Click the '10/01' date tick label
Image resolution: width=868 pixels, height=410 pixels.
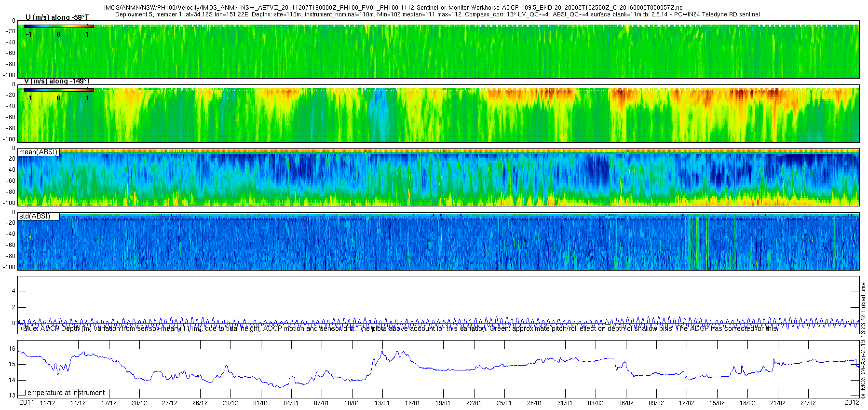tap(352, 403)
